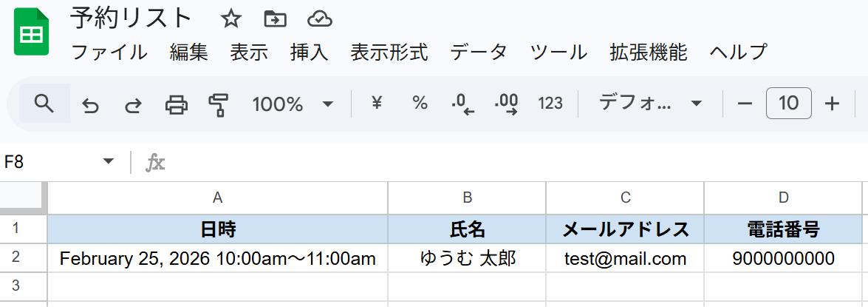This screenshot has width=868, height=307.
Task: Decrease font size with minus button
Action: point(745,104)
